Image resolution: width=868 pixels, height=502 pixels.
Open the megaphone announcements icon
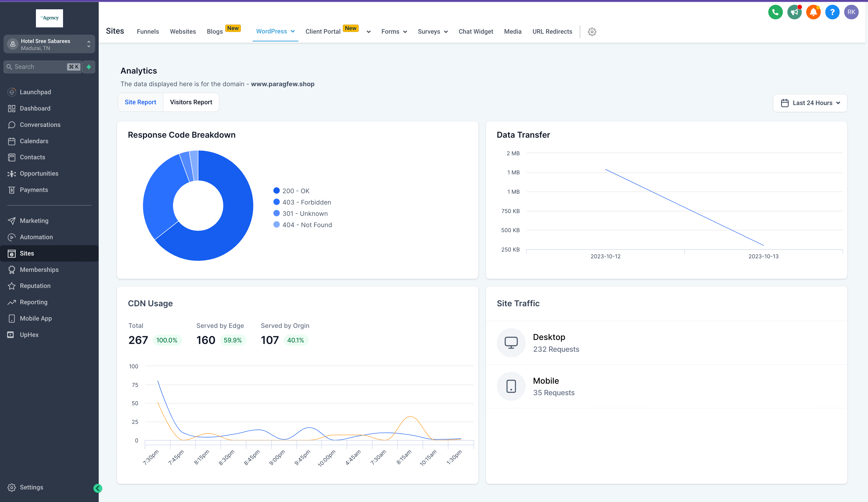(x=794, y=12)
